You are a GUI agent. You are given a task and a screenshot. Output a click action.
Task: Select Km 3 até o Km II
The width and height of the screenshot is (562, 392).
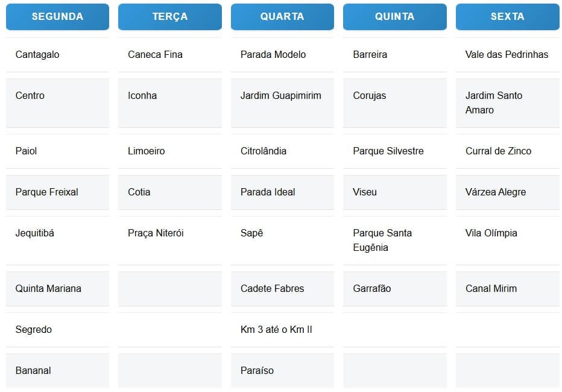[276, 329]
